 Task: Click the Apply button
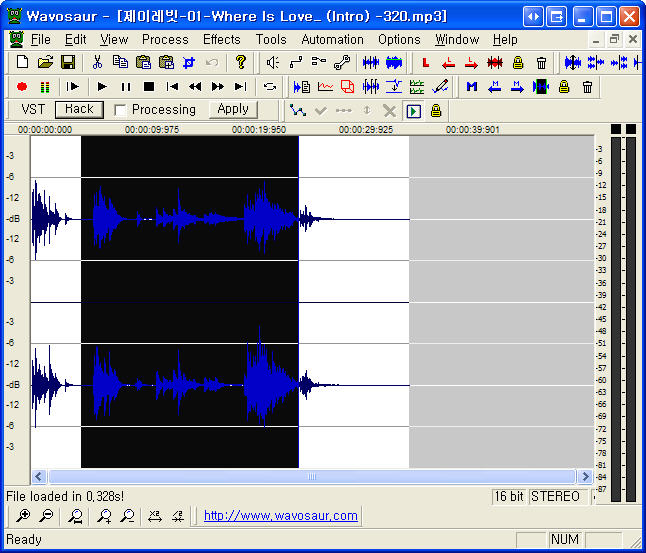tap(233, 109)
